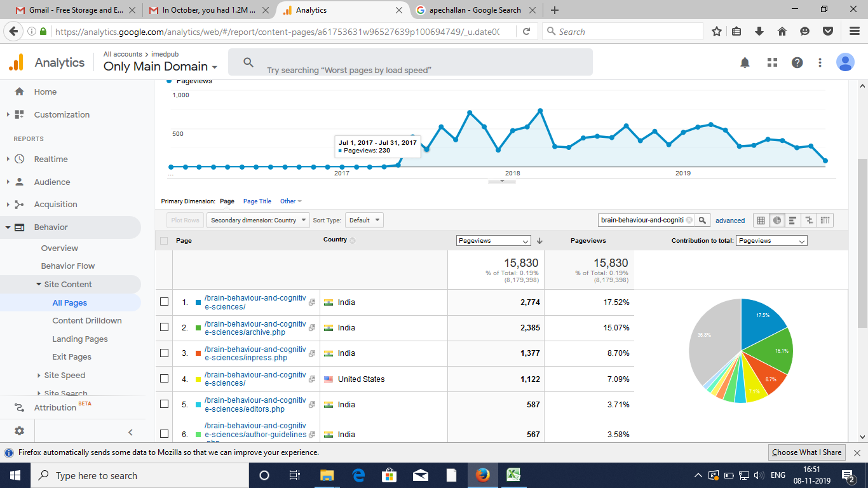Image resolution: width=868 pixels, height=488 pixels.
Task: Open Landing Pages in the sidebar
Action: 80,339
